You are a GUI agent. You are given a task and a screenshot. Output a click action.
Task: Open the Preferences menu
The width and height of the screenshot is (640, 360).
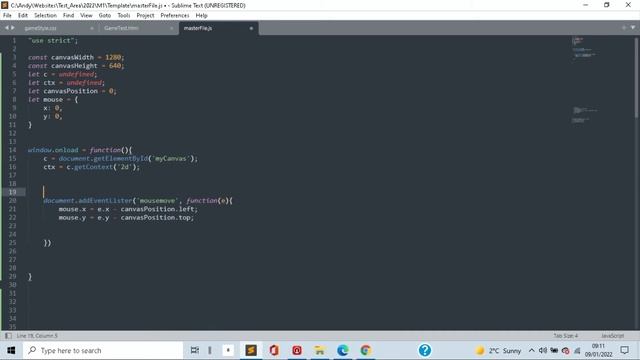[175, 16]
